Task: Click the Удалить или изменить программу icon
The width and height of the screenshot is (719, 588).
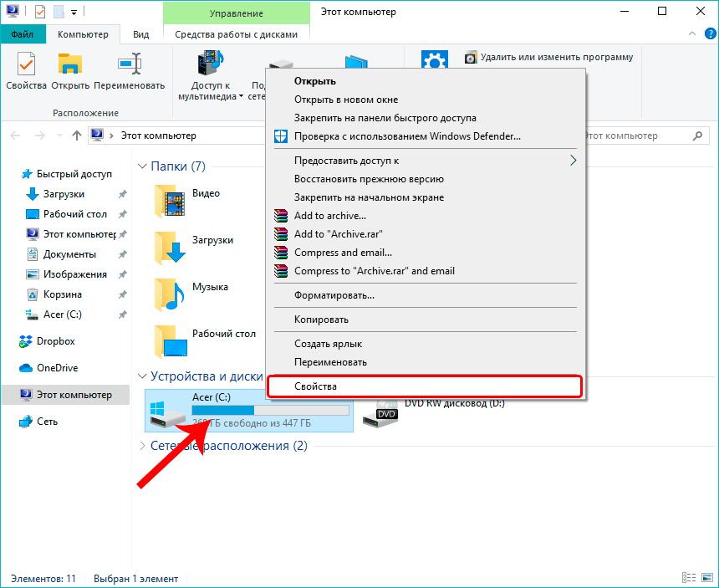Action: coord(472,58)
